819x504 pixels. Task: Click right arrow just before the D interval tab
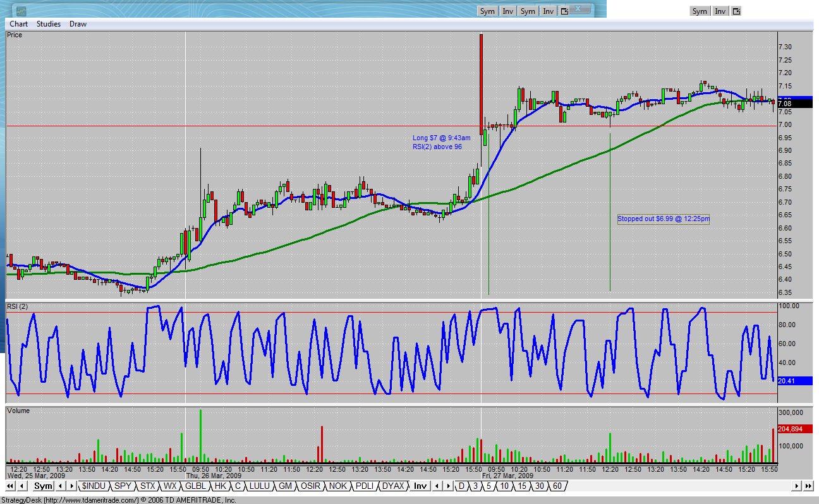click(x=448, y=486)
